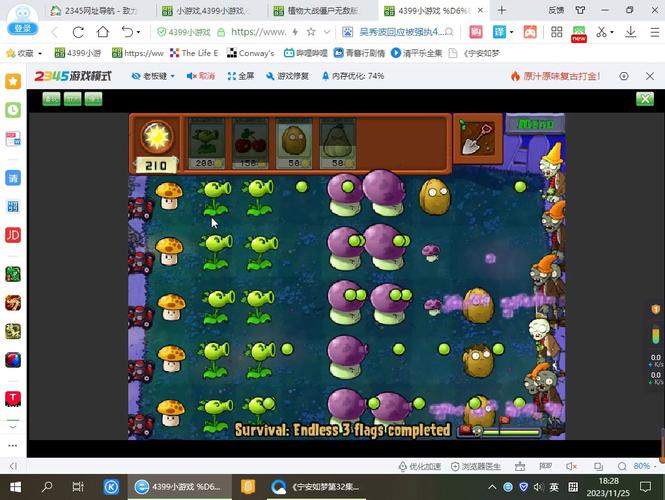Open the back-history dropdown arrow

(136, 32)
